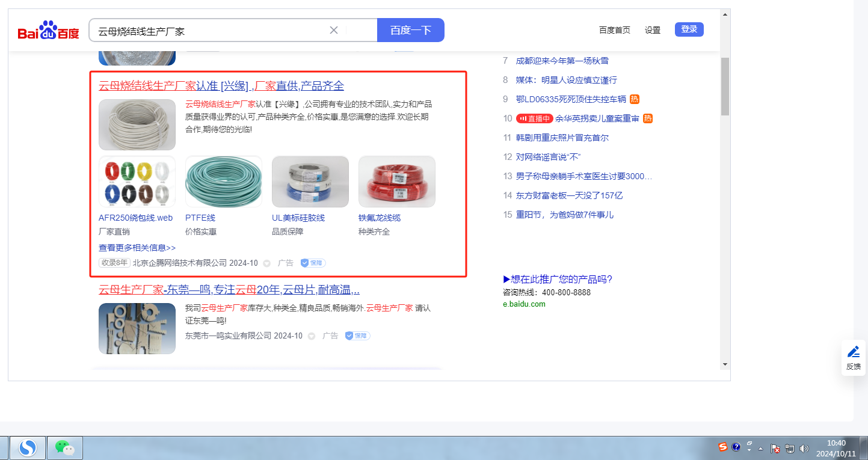Click the 热 tag beside 鄂LD06335 headline
The image size is (868, 460).
click(635, 99)
